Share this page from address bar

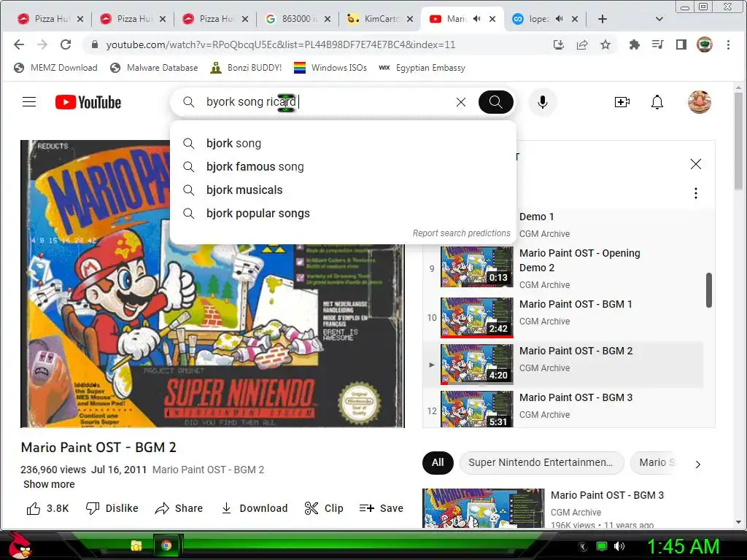pyautogui.click(x=581, y=44)
